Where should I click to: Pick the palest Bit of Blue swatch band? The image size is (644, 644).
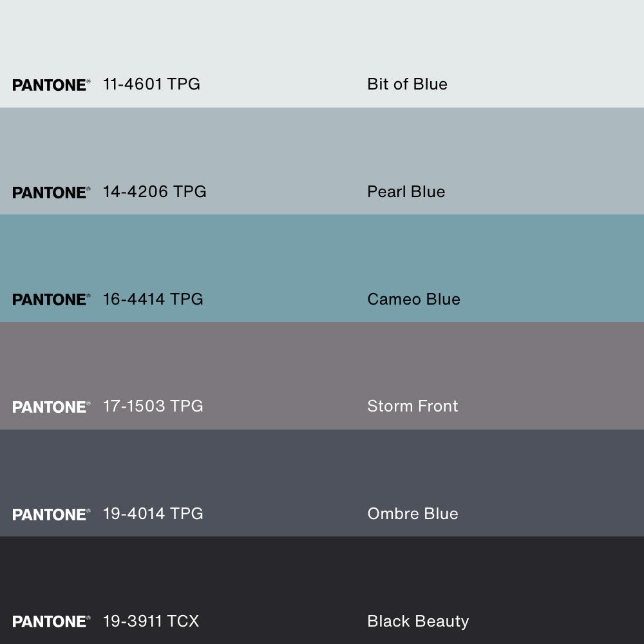(x=322, y=39)
